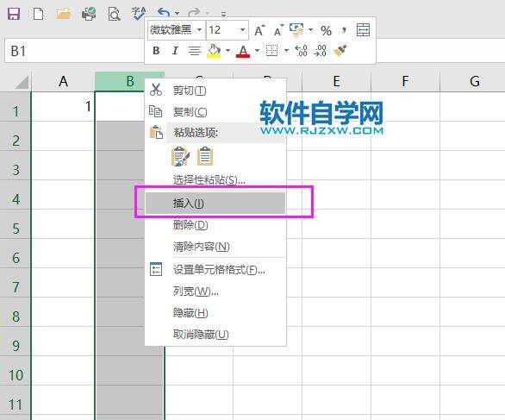Toggle Bold in the mini toolbar
Image resolution: width=505 pixels, height=420 pixels.
(156, 51)
